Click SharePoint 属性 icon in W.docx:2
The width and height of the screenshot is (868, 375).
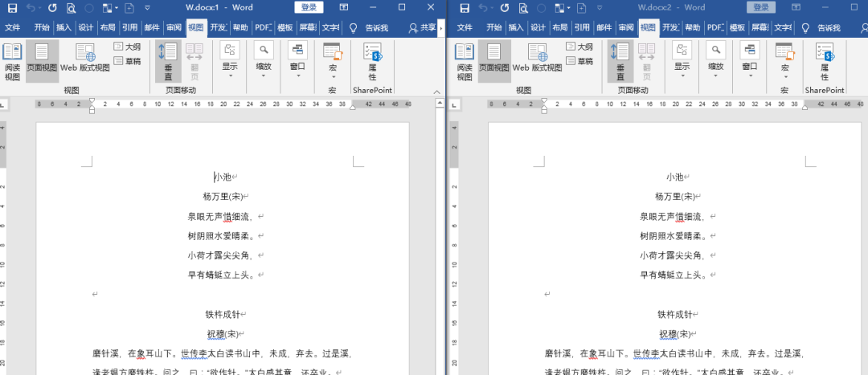(x=825, y=62)
